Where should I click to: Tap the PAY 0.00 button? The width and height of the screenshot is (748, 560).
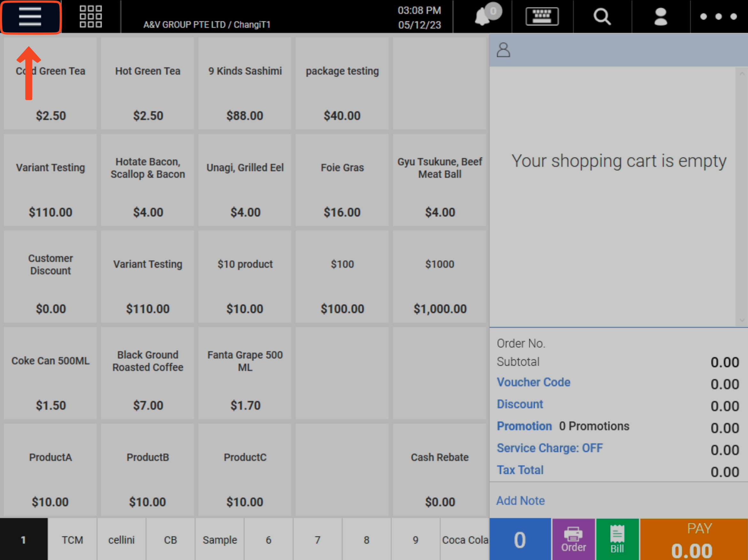(x=694, y=539)
